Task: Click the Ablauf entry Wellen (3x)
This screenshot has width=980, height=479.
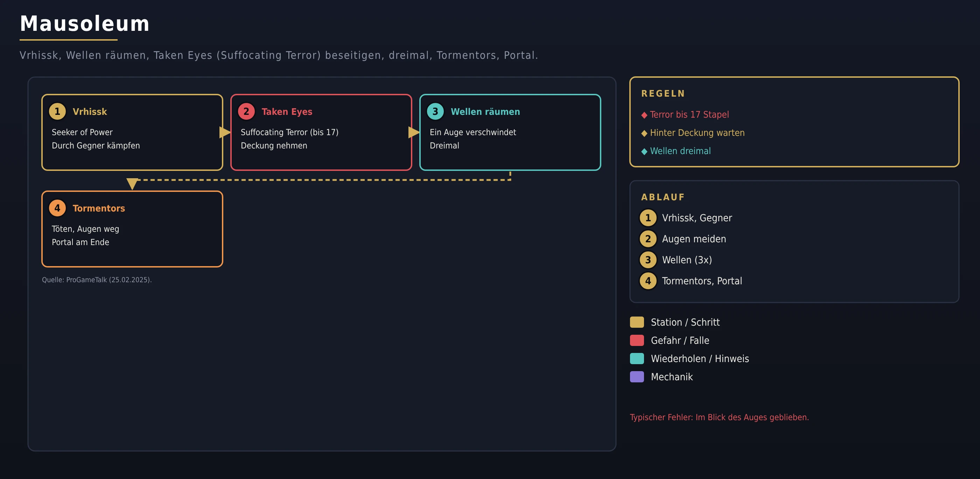Action: 687,260
